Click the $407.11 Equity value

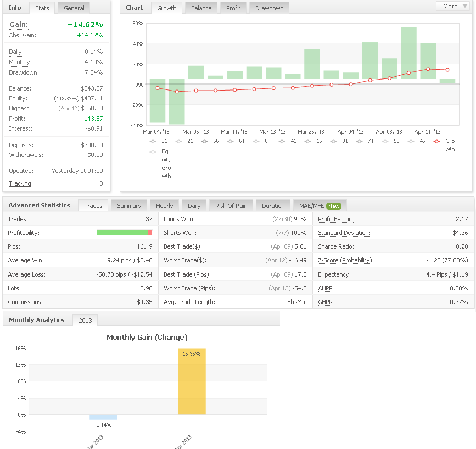pos(92,98)
